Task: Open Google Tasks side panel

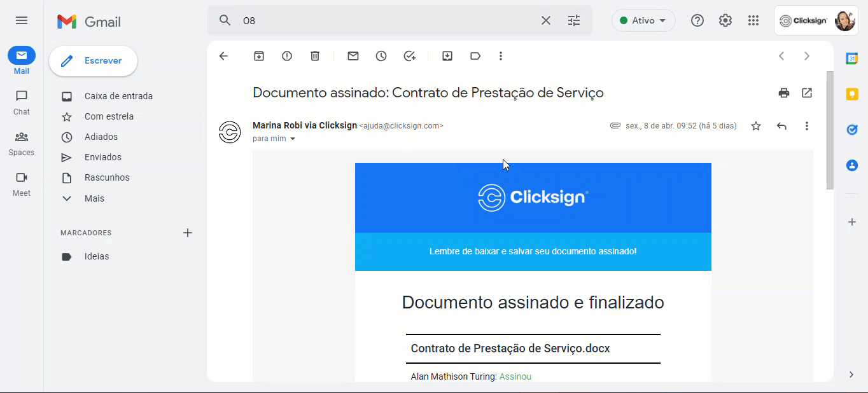Action: click(x=851, y=130)
